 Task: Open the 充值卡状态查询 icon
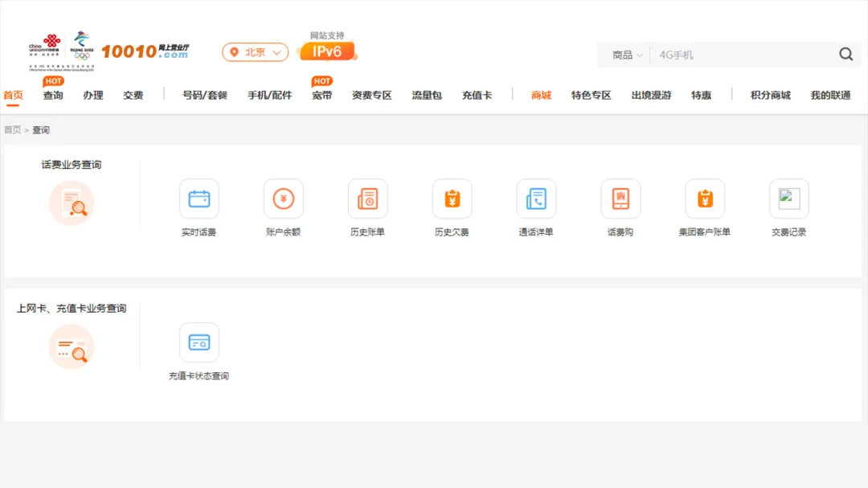pos(199,342)
